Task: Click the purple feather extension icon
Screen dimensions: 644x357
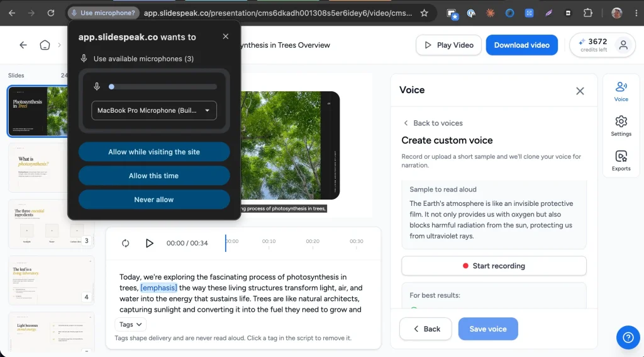Action: click(548, 13)
